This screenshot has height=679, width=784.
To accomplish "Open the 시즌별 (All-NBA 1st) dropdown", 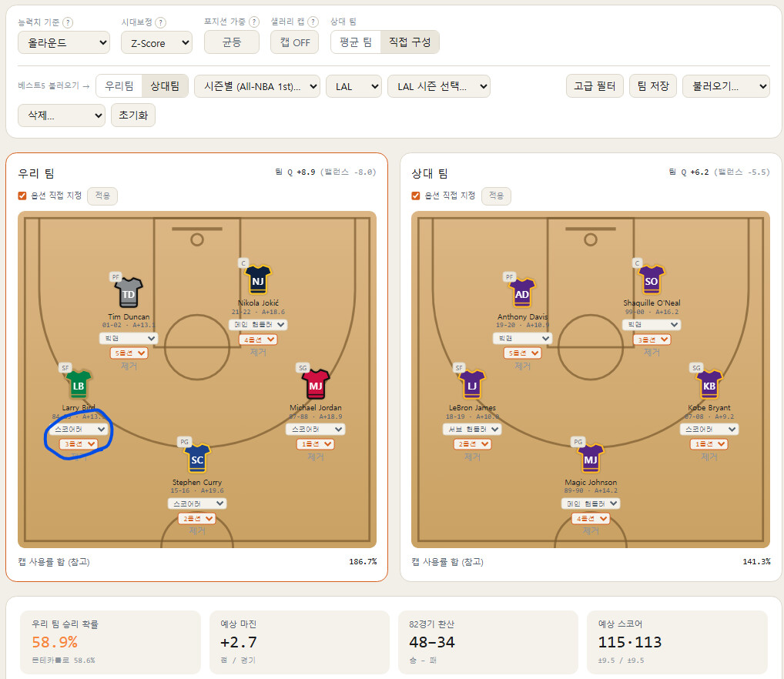I will (x=257, y=86).
